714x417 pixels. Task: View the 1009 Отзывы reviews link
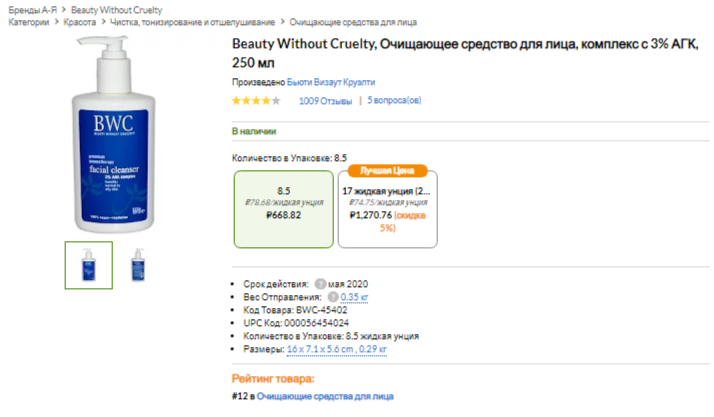[x=325, y=100]
